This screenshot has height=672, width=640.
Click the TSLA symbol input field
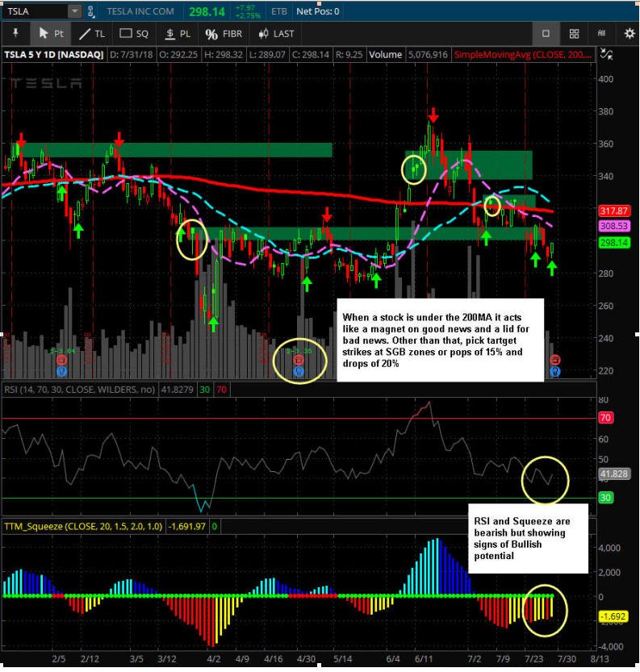36,11
